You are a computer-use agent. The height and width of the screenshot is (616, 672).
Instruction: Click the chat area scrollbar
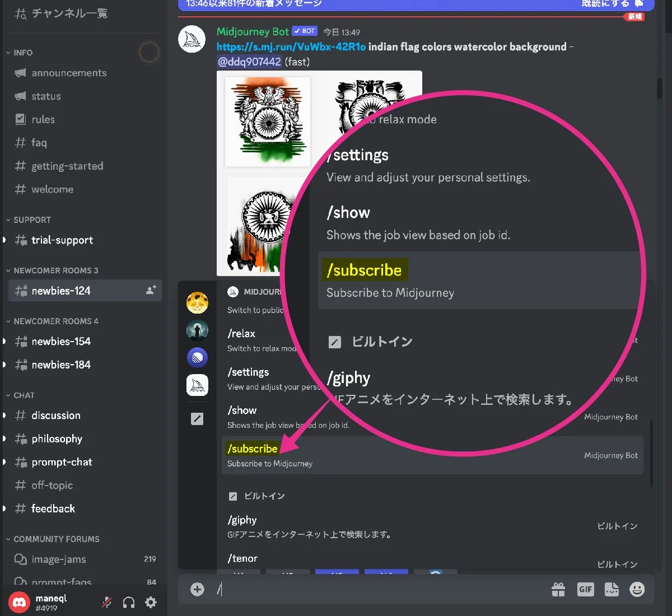coord(660,88)
